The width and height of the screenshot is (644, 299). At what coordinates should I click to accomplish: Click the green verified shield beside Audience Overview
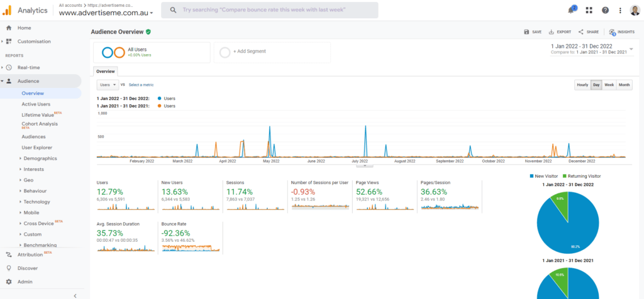148,31
